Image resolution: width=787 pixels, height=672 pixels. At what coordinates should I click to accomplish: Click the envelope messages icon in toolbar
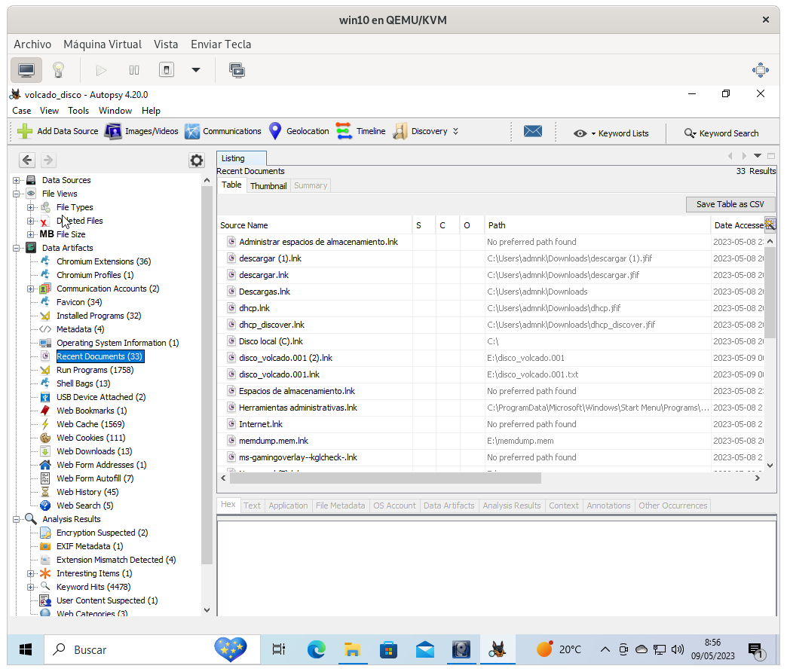tap(533, 131)
